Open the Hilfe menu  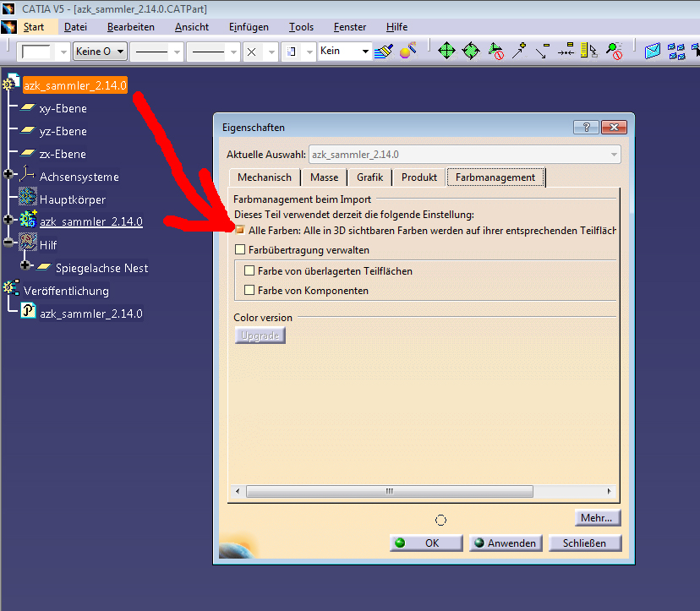click(x=396, y=27)
